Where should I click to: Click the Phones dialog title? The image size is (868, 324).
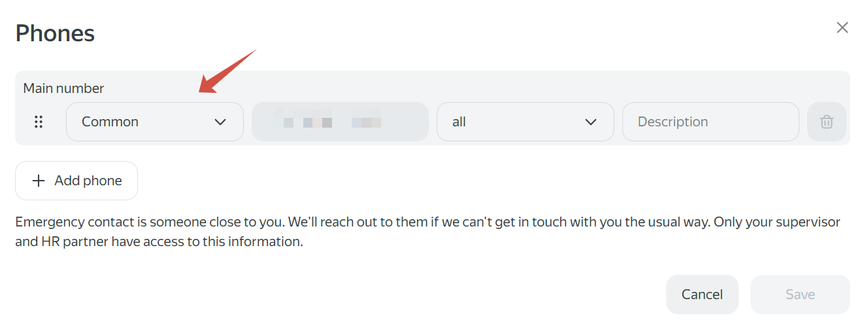pyautogui.click(x=55, y=33)
